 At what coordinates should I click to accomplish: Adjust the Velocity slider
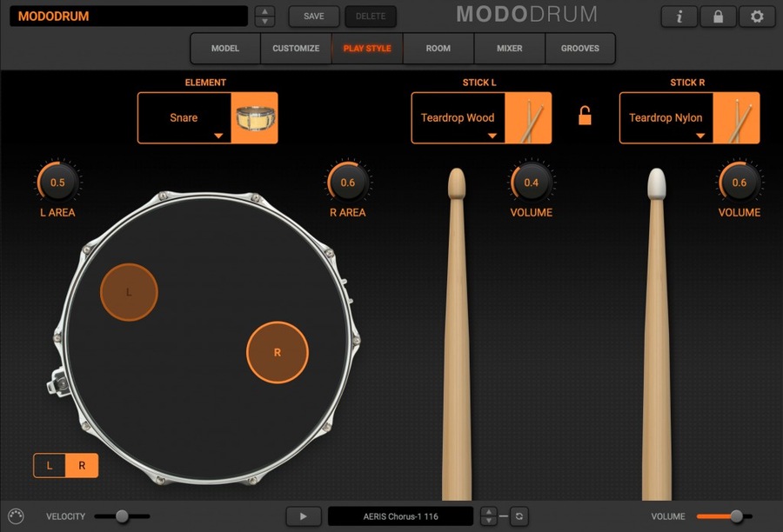pyautogui.click(x=121, y=515)
